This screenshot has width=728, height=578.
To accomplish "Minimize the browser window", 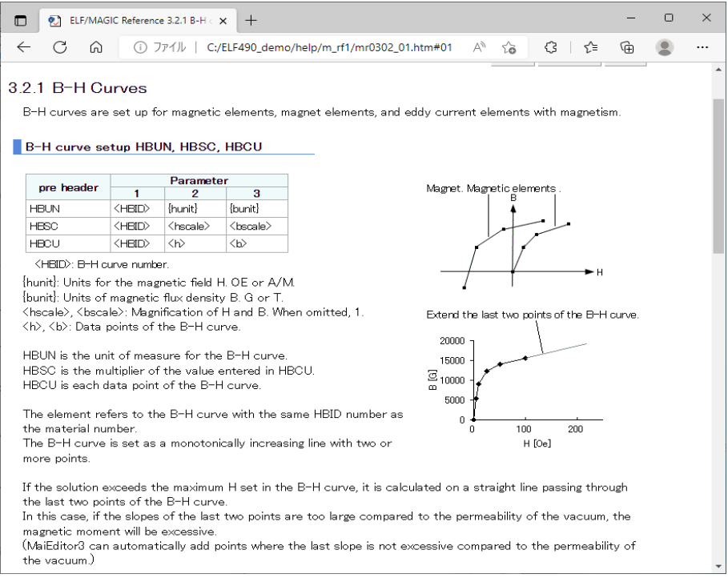I will (x=631, y=18).
